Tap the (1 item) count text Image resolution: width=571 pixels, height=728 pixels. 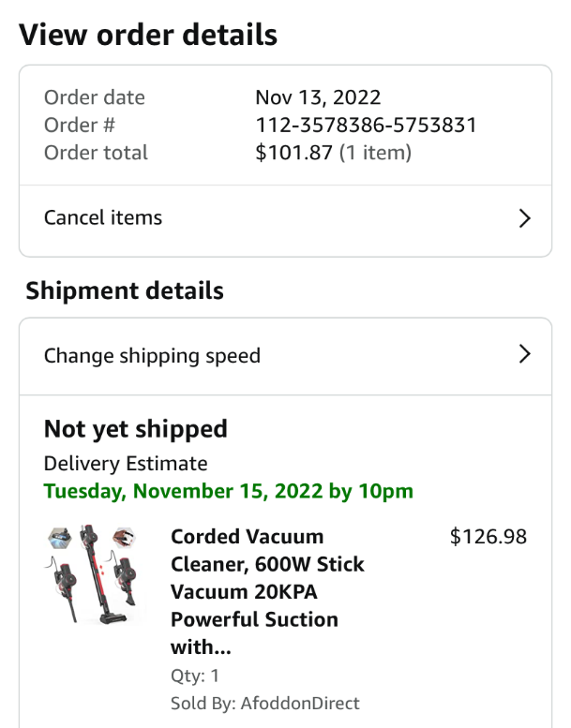375,153
